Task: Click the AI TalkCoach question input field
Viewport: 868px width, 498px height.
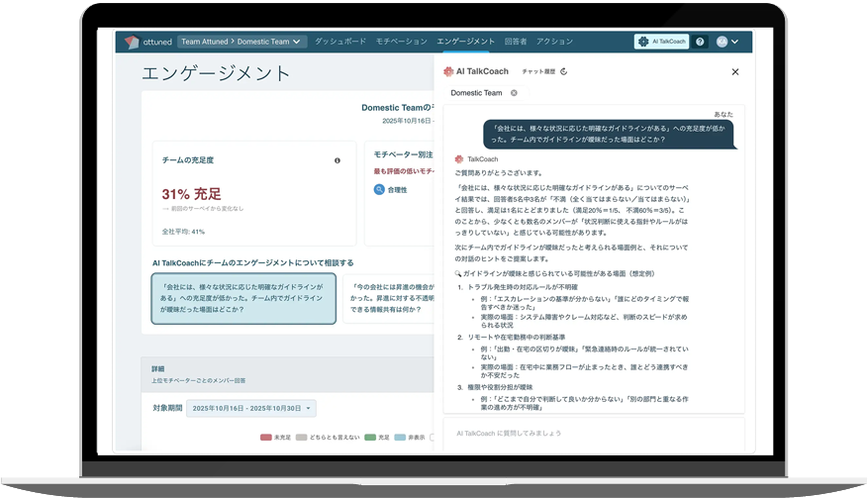Action: [x=594, y=434]
